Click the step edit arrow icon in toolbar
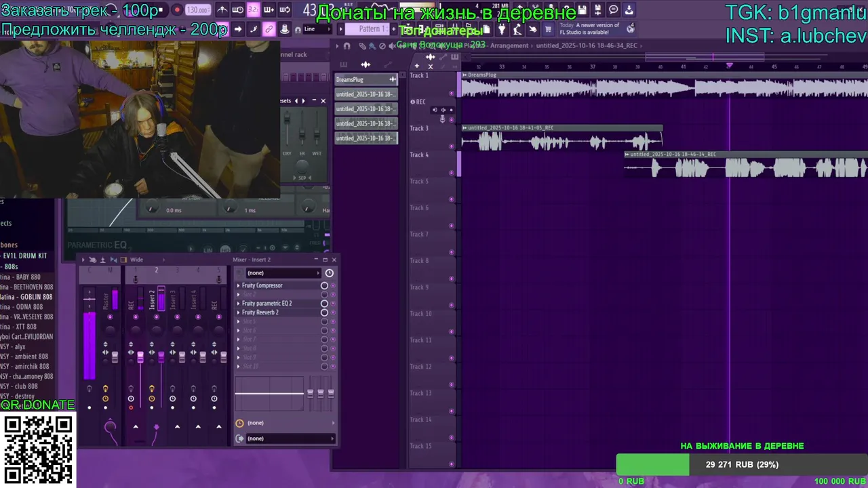 coord(238,29)
